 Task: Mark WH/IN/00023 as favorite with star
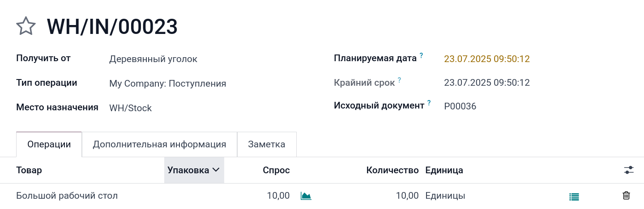click(x=26, y=26)
